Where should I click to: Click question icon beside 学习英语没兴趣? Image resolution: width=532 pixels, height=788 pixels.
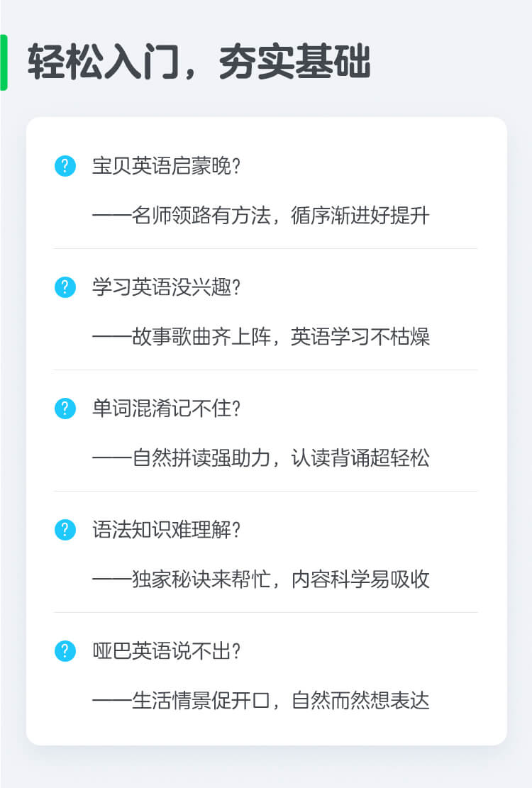tap(65, 287)
